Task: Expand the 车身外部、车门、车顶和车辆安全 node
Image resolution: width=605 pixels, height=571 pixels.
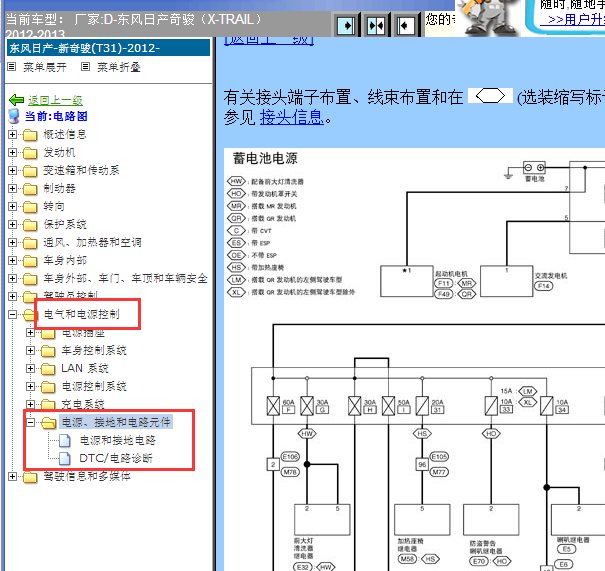Action: tap(12, 279)
